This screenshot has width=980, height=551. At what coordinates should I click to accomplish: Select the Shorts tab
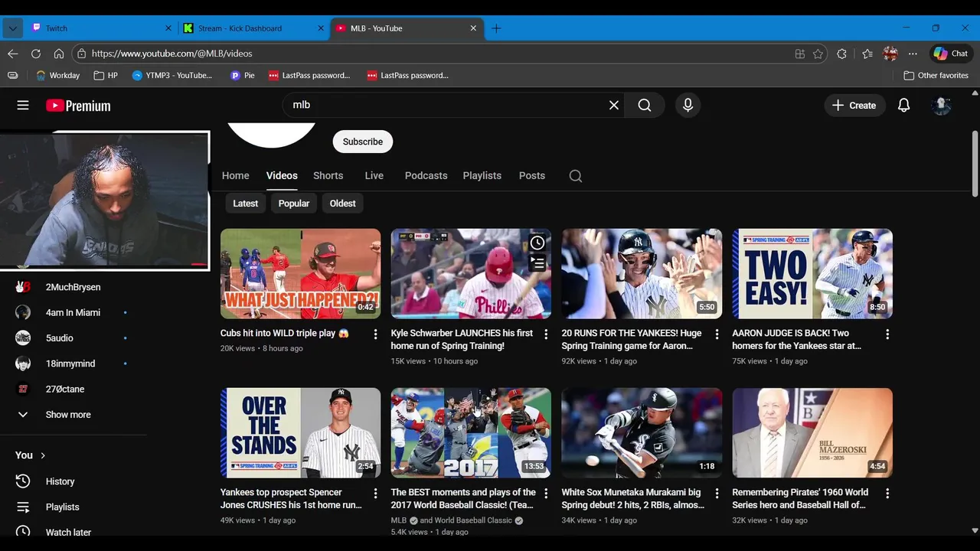[x=328, y=175]
